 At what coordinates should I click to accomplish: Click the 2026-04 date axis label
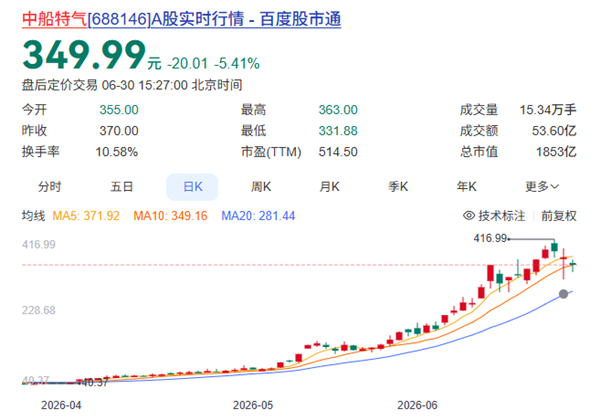pyautogui.click(x=61, y=405)
